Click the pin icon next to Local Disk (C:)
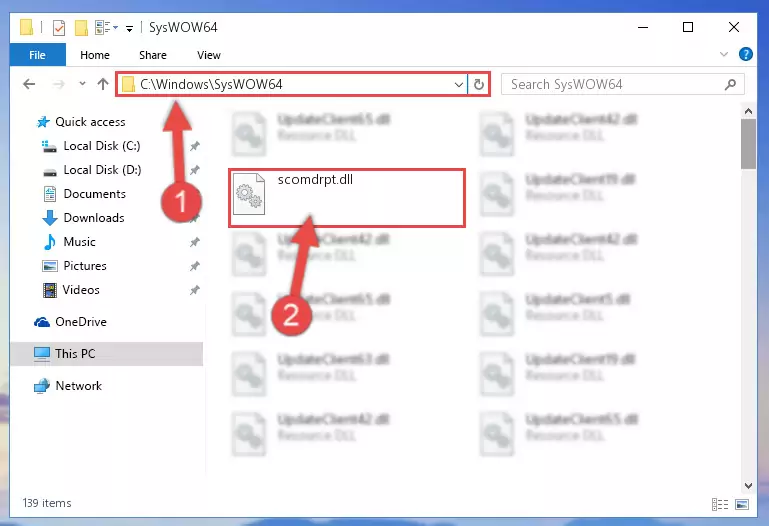769x526 pixels. (x=195, y=146)
